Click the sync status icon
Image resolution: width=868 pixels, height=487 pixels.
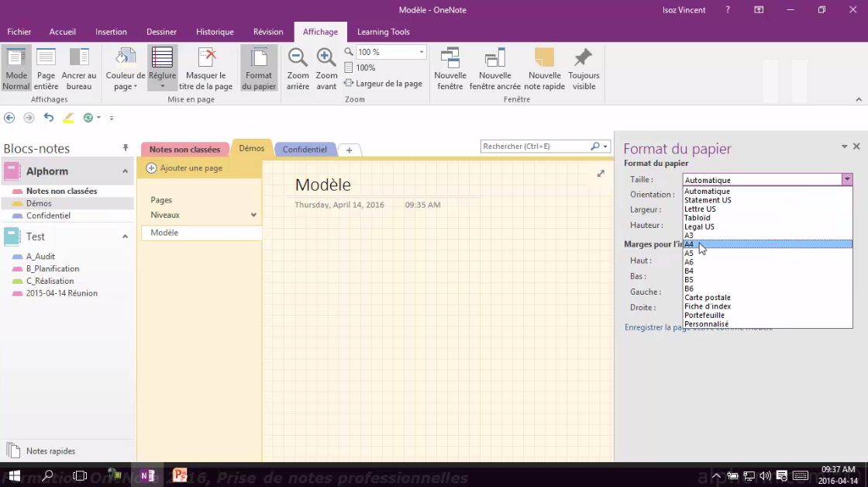[88, 117]
